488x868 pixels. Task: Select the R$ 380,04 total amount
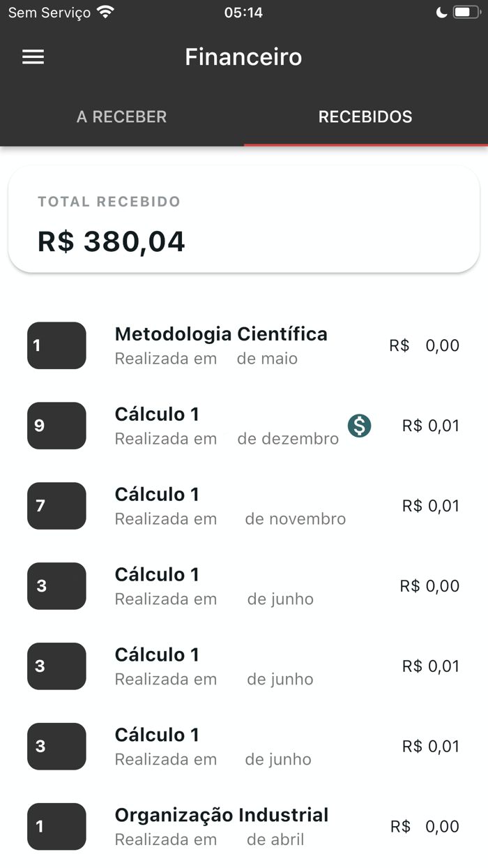point(112,241)
